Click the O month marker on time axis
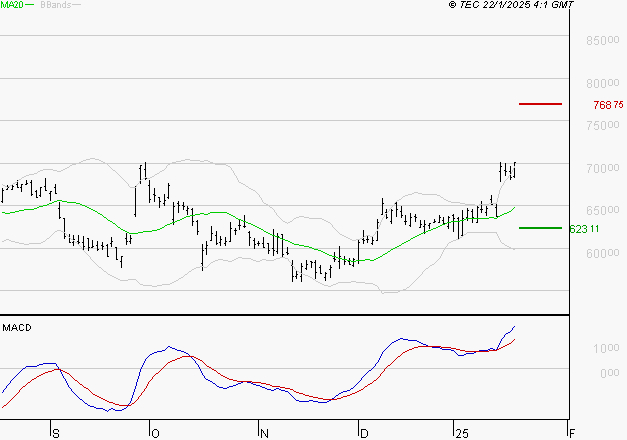This screenshot has width=627, height=440. [x=155, y=433]
